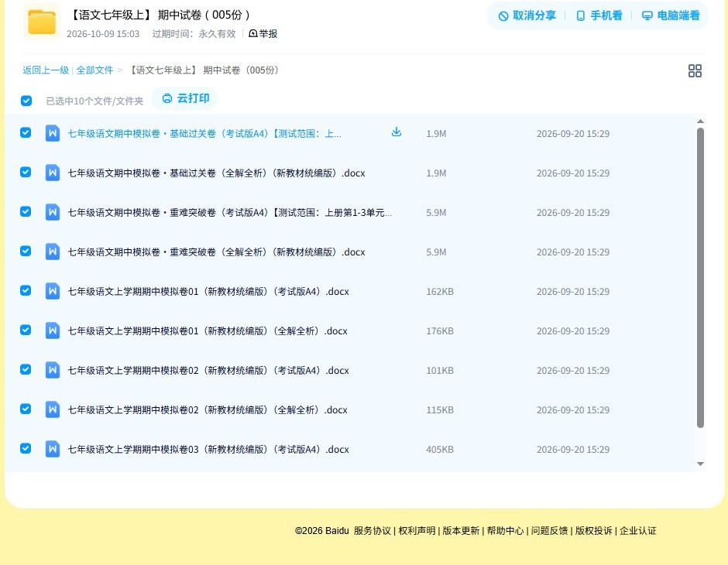
Task: Uncheck 基础过关卷 全解全析 file checkbox
Action: [26, 172]
